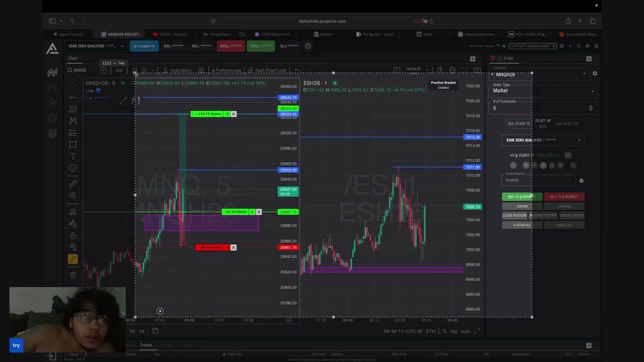
Task: Open the community people sidebar icon
Action: tap(52, 87)
